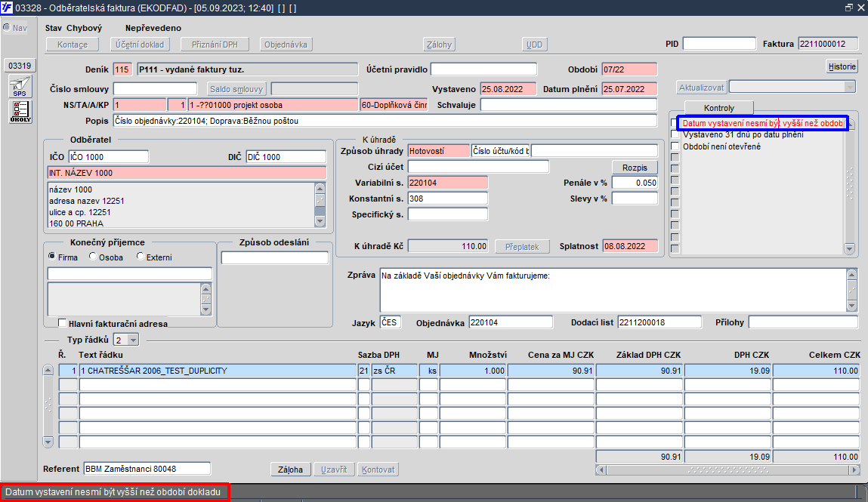Click the Přeplatek button
This screenshot has width=868, height=502.
521,247
